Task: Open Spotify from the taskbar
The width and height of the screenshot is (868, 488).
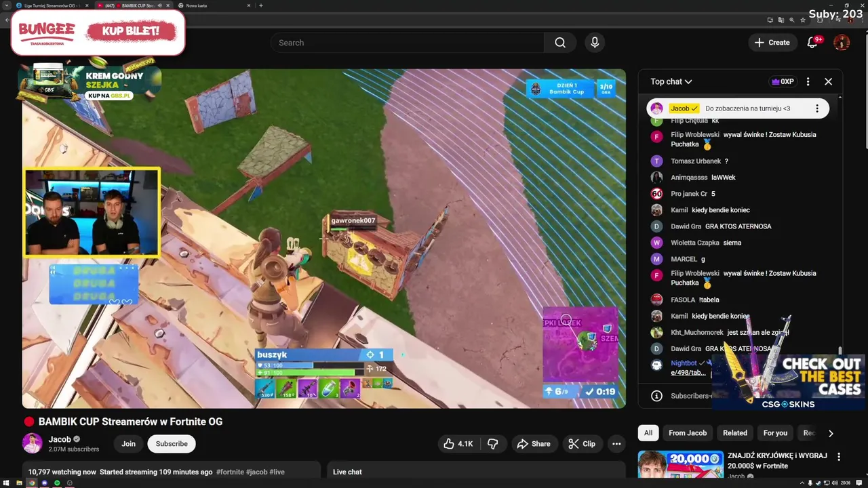Action: pos(57,483)
